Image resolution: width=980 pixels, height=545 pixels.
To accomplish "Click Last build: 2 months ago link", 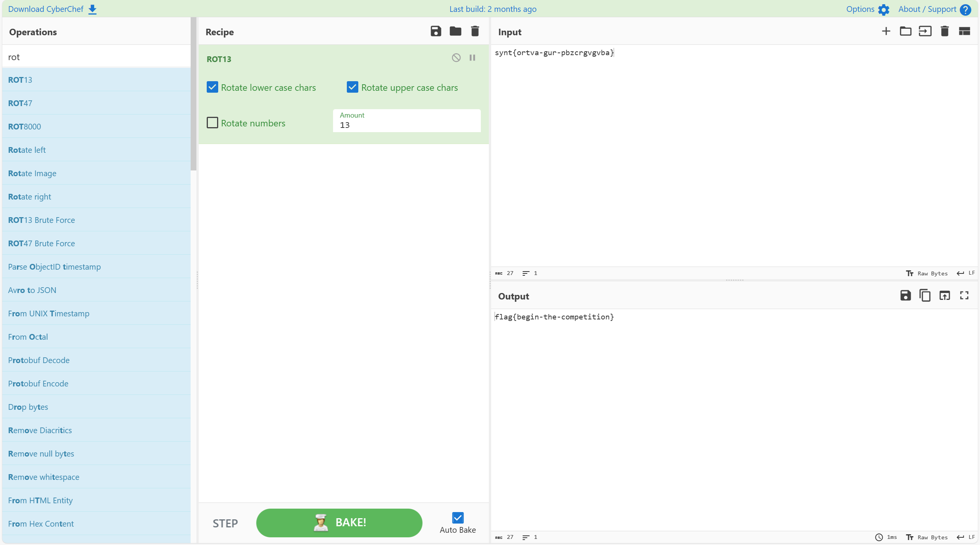I will pos(493,9).
